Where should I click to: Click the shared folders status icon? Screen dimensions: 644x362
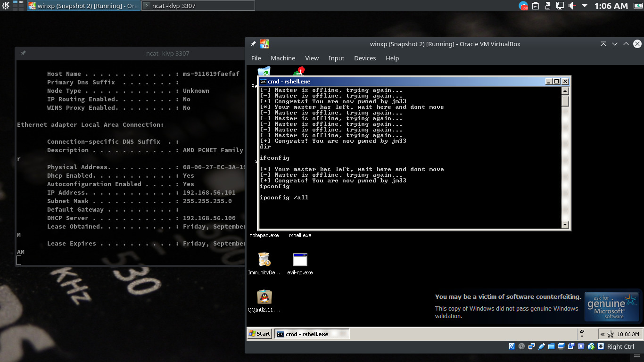pos(551,346)
